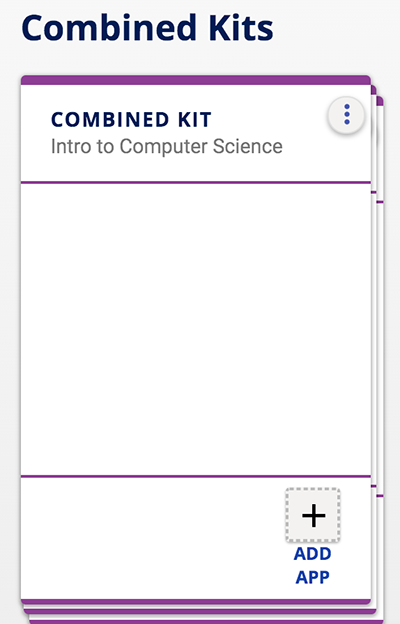This screenshot has width=400, height=624.
Task: Click the empty body of the front card
Action: (196, 329)
